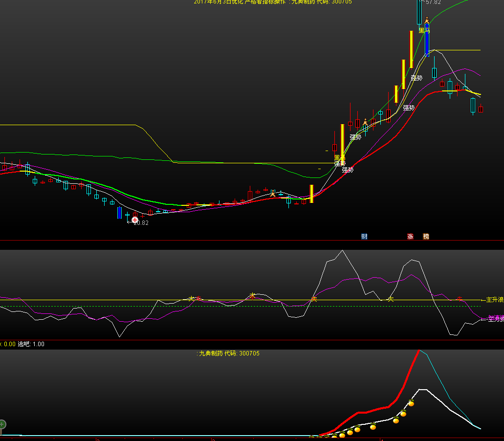Click the 逃吧: 1.00 indicator value
This screenshot has height=441, width=504.
pos(31,344)
